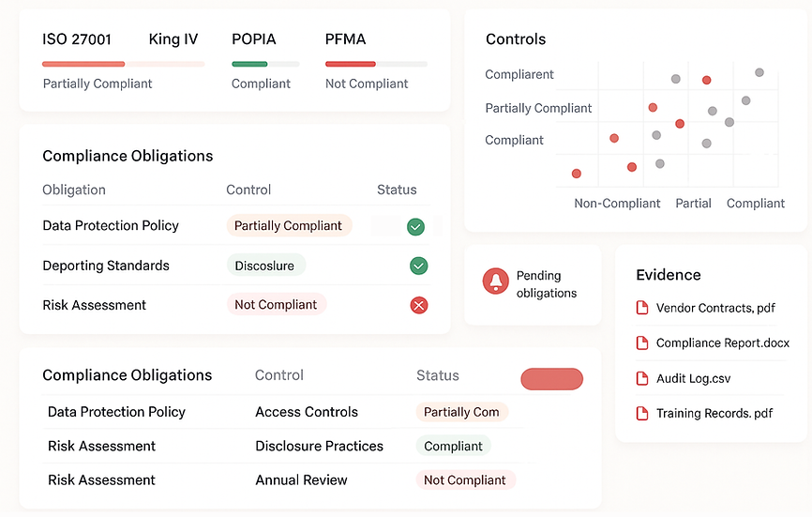Click the Training Records pdf file icon
812x517 pixels.
[x=642, y=413]
